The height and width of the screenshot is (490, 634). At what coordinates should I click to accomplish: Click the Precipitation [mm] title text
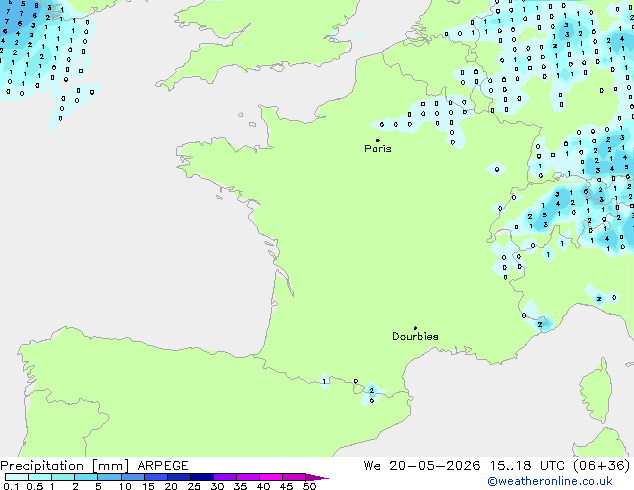click(x=65, y=466)
